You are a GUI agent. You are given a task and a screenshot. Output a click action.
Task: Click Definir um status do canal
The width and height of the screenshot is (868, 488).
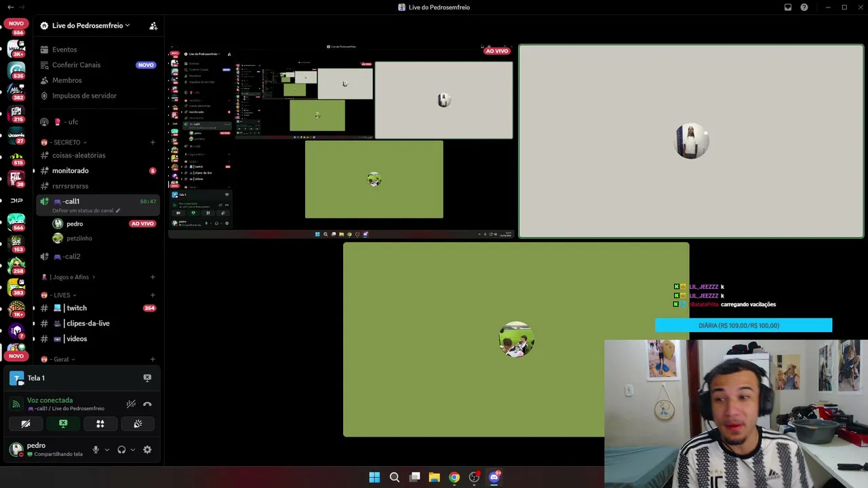tap(85, 211)
